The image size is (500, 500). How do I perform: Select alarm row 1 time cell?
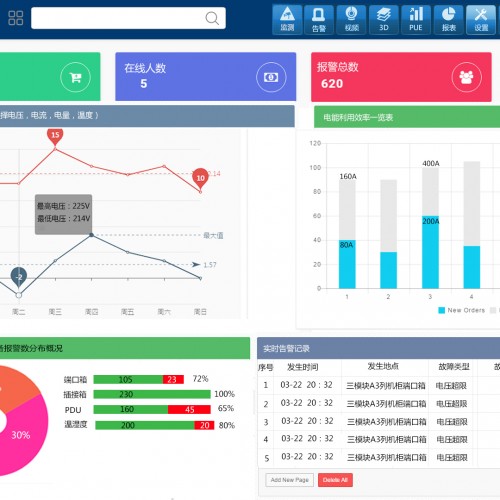click(x=306, y=385)
